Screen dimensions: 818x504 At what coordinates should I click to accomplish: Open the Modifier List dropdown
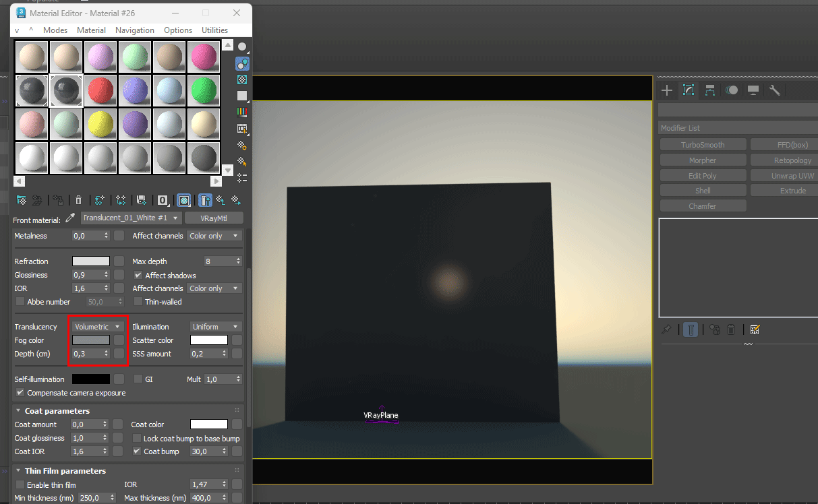pyautogui.click(x=738, y=128)
